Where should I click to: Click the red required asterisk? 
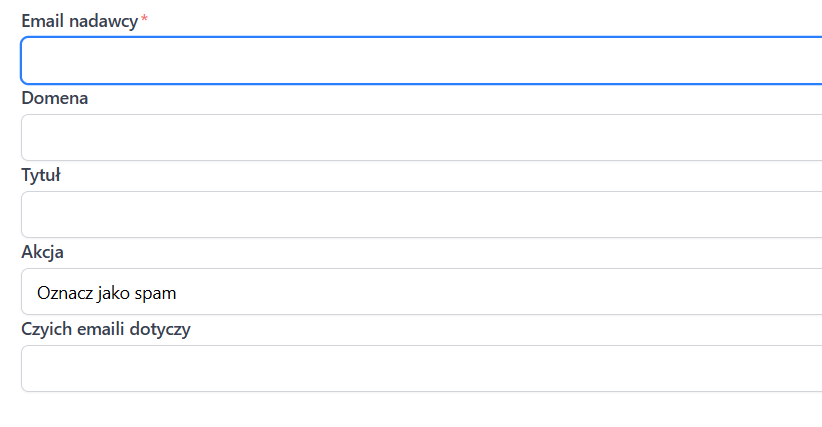pos(144,20)
